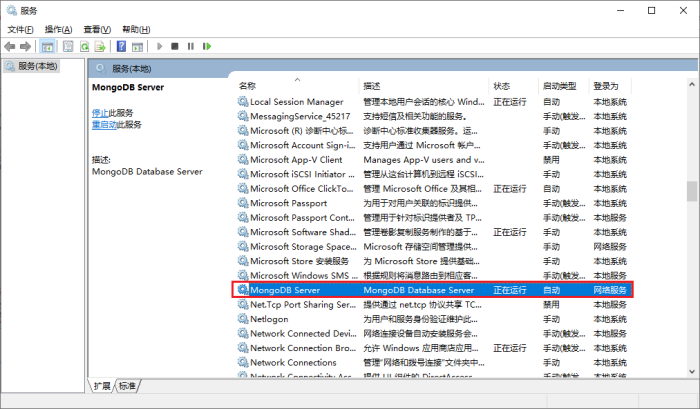Open the 文件(F) menu
The image size is (700, 409).
tap(21, 29)
